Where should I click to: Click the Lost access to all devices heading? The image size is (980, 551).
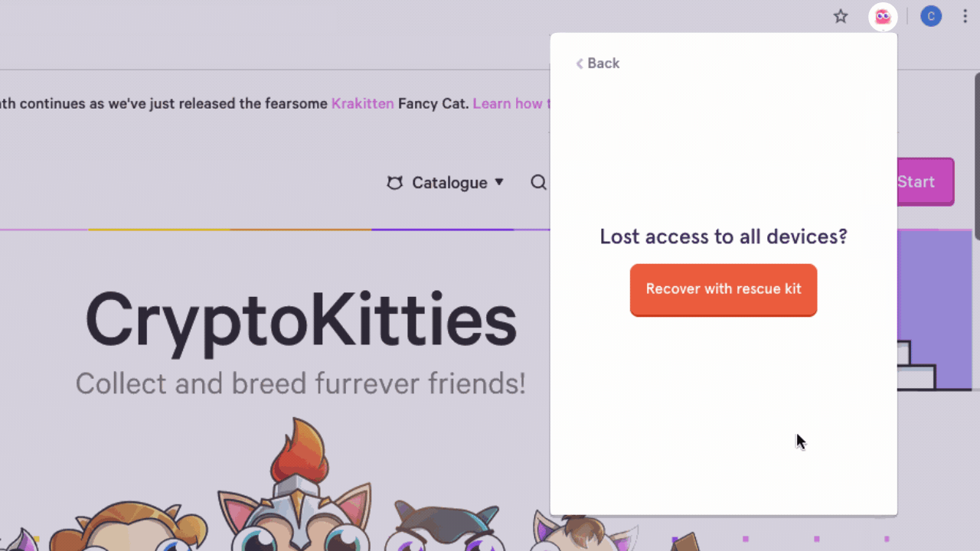pyautogui.click(x=724, y=236)
